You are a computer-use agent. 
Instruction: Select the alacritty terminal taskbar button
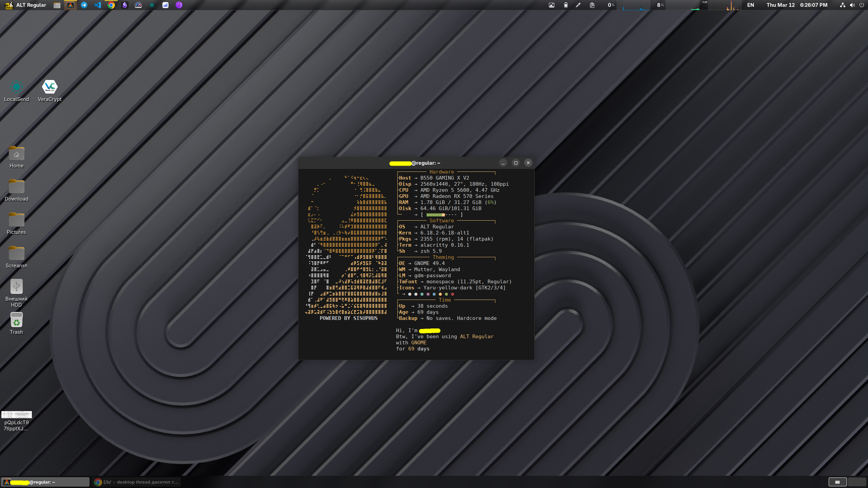click(45, 482)
